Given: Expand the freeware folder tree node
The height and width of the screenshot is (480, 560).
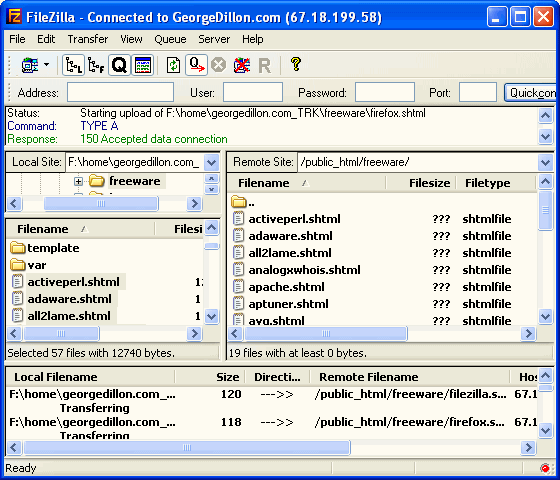Looking at the screenshot, I should pyautogui.click(x=78, y=181).
